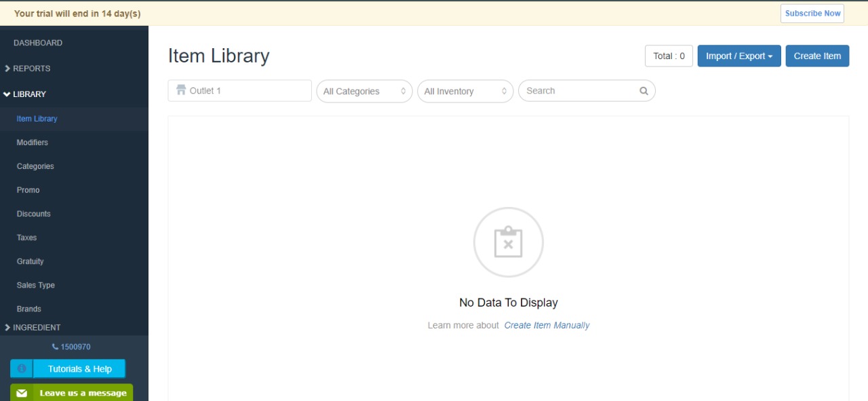Click the phone number 1500970

[72, 347]
